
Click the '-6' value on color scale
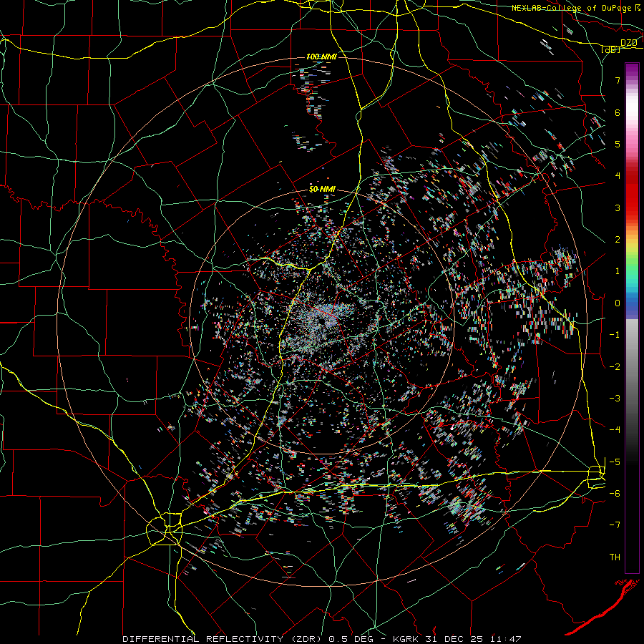pyautogui.click(x=615, y=493)
